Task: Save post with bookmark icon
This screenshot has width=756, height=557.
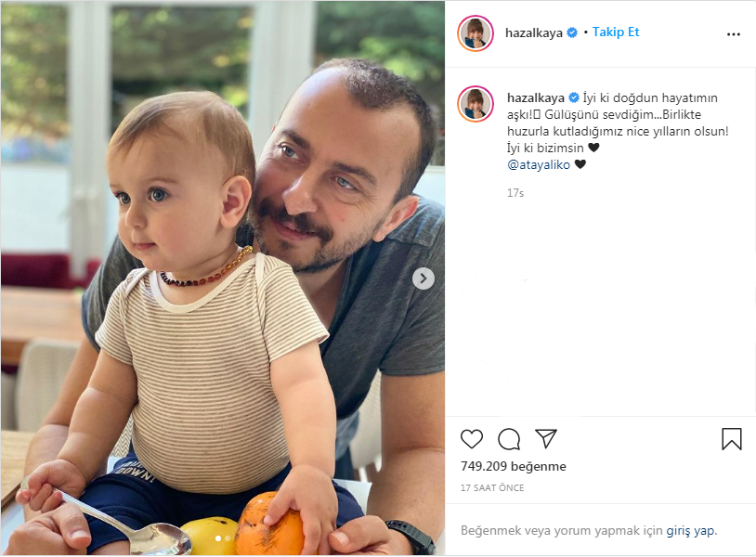Action: pos(732,439)
